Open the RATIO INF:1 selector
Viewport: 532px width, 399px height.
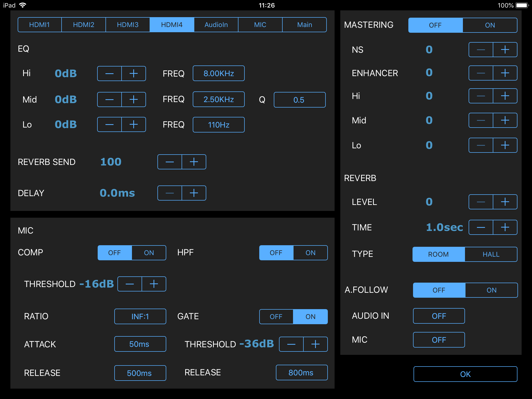pos(140,316)
